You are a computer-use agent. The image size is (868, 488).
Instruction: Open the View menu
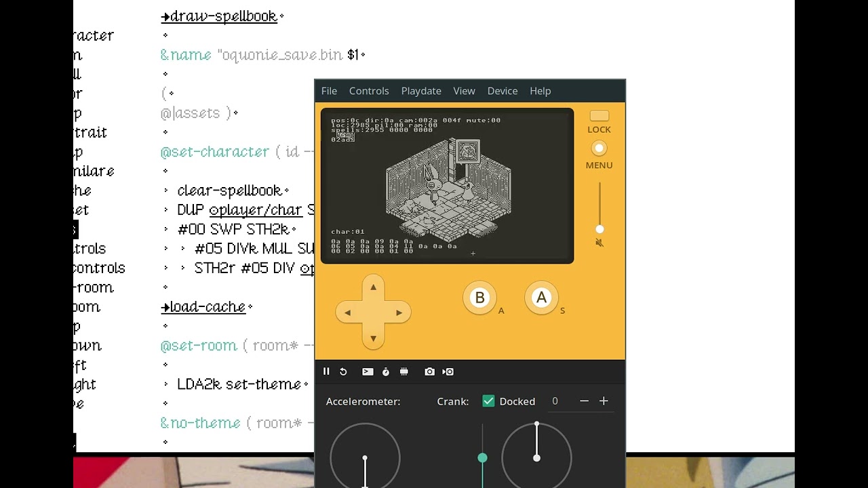click(464, 91)
